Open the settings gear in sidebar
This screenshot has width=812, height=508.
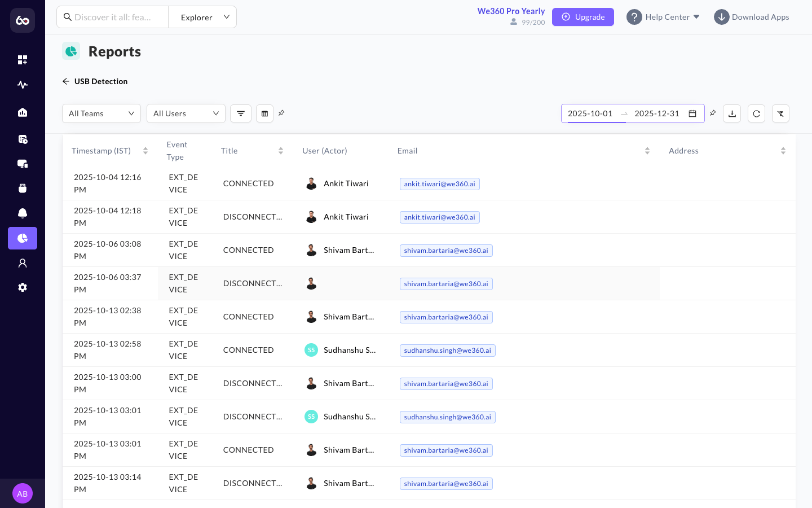pyautogui.click(x=23, y=287)
